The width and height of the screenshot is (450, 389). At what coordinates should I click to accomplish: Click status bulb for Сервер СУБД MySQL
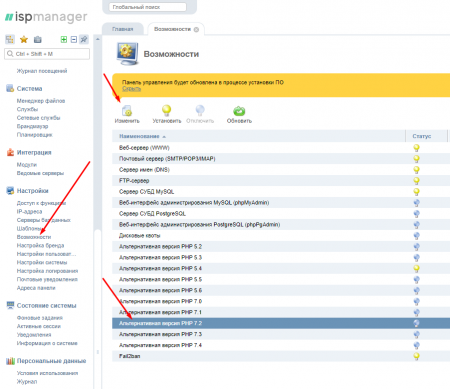416,192
